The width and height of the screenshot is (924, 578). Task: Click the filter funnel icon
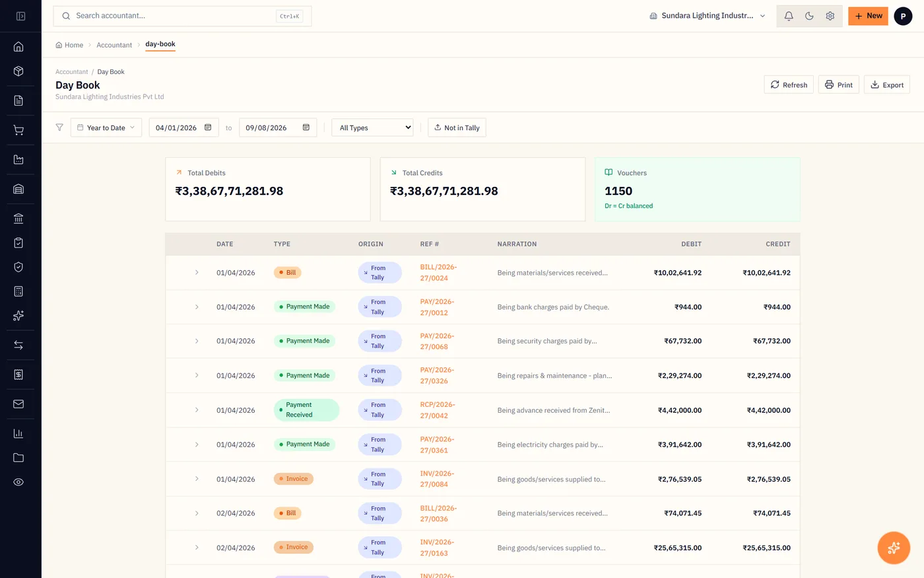point(59,127)
